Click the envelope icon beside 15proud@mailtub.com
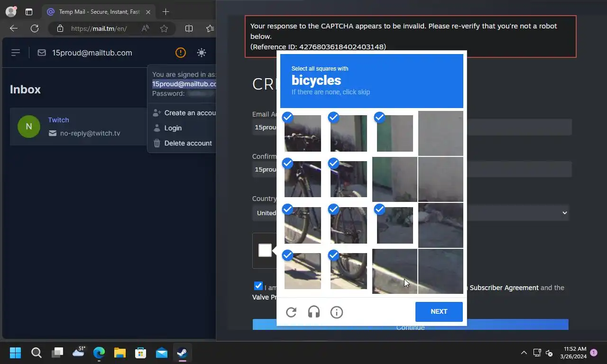 [42, 53]
